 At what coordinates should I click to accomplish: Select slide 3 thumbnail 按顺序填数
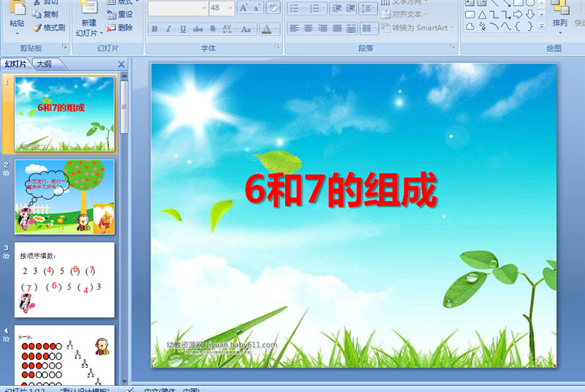64,279
